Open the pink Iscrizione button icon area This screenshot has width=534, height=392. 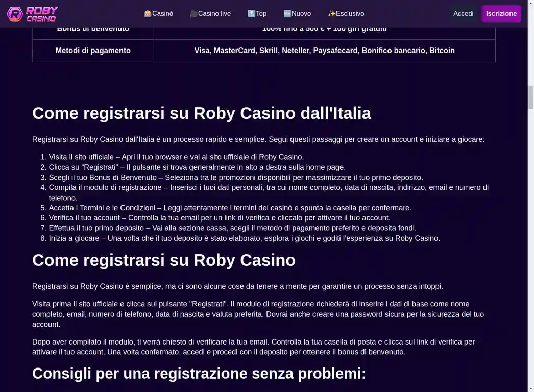501,14
